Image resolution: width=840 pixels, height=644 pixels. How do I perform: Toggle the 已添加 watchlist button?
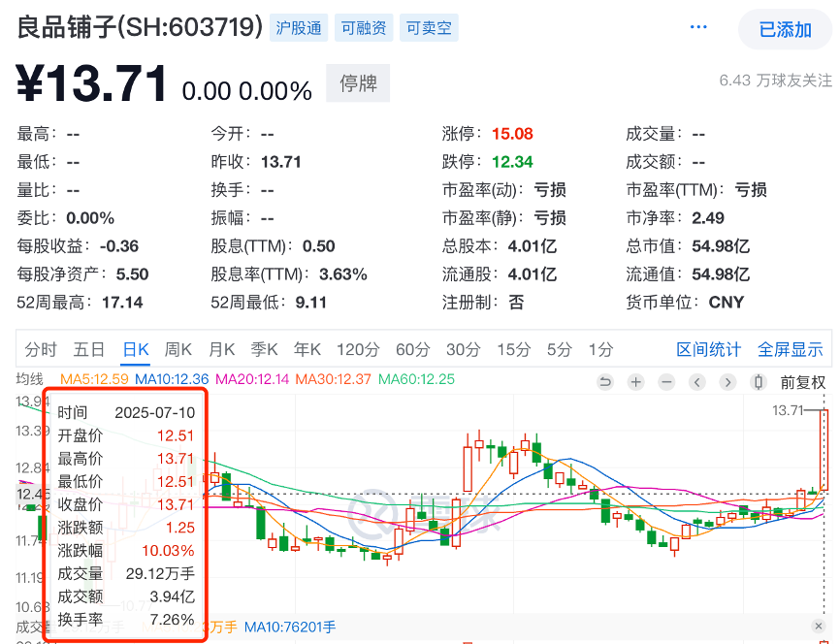pyautogui.click(x=785, y=30)
